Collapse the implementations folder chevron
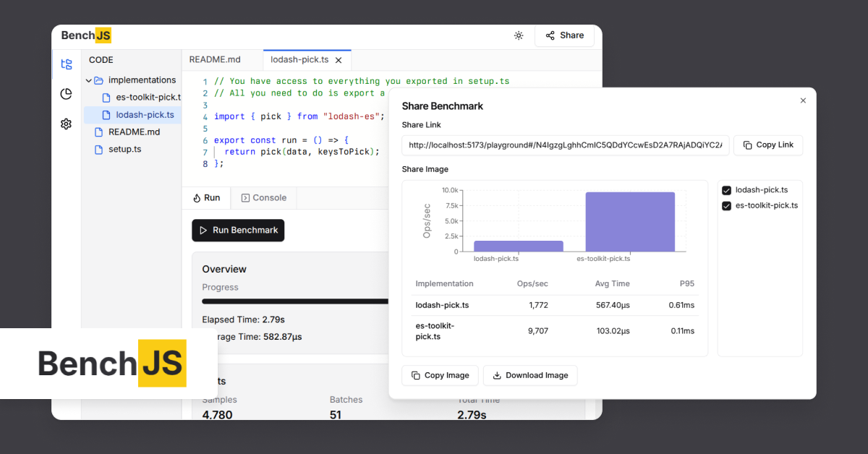The image size is (868, 454). pyautogui.click(x=89, y=80)
